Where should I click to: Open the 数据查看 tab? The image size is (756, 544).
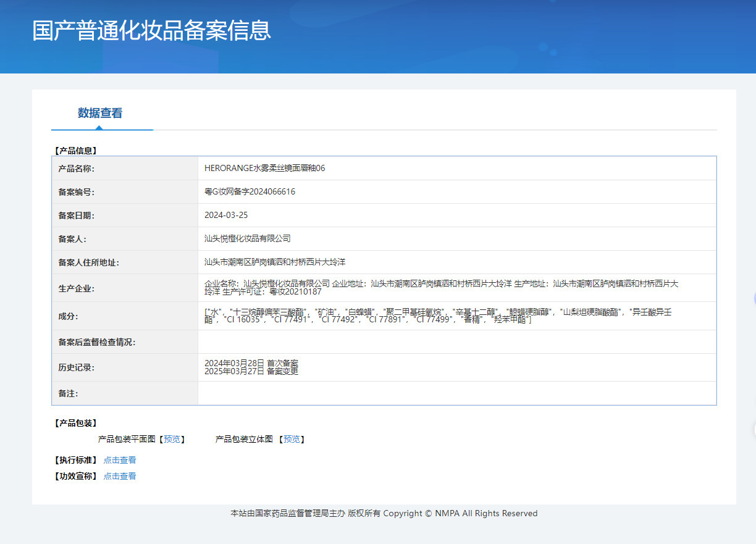point(100,113)
